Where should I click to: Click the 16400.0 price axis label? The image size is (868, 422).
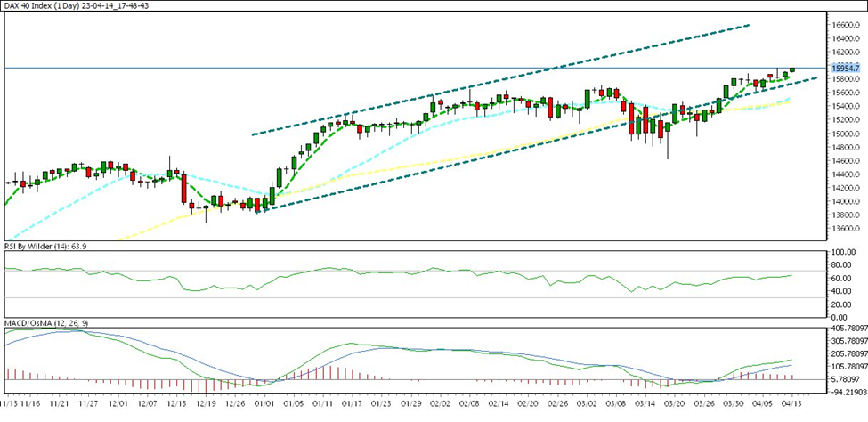847,39
